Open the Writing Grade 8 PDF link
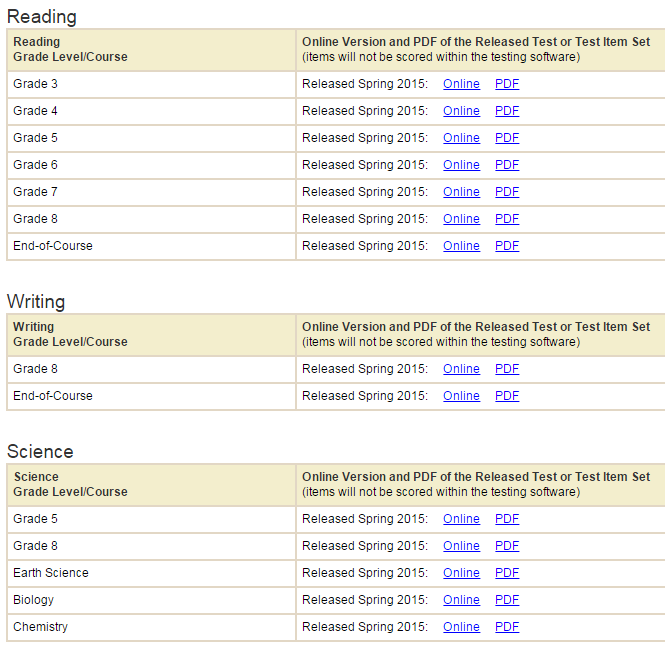665x661 pixels. pyautogui.click(x=507, y=369)
